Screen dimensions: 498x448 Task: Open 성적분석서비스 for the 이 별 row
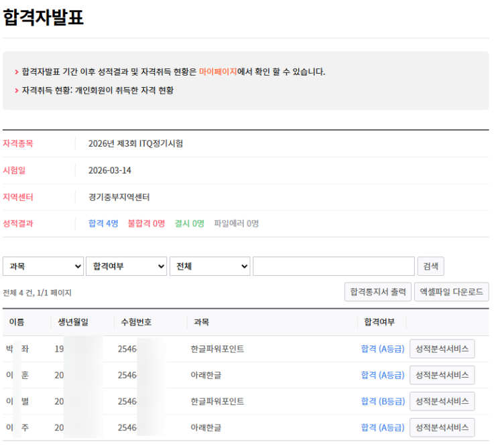442,401
